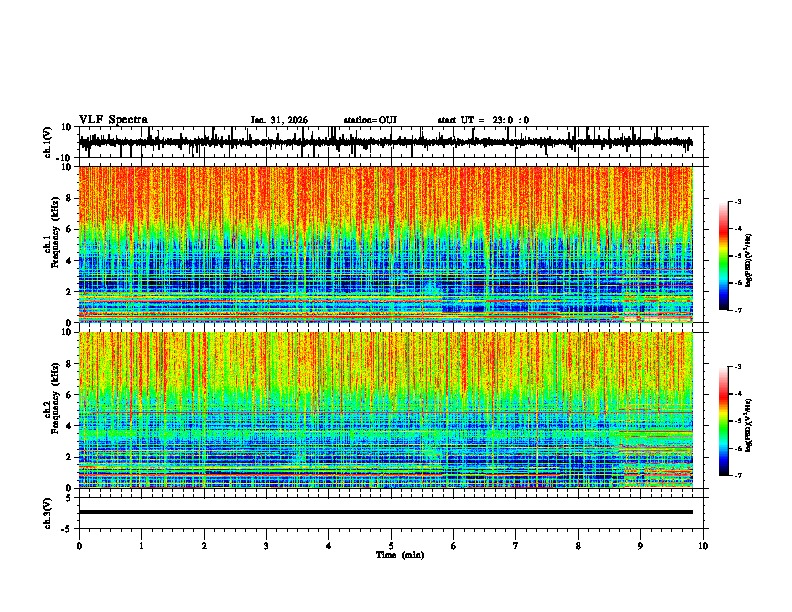Click the ch.1 spectrogram color bar
Viewport: 792px width, 612px height.
pyautogui.click(x=724, y=256)
